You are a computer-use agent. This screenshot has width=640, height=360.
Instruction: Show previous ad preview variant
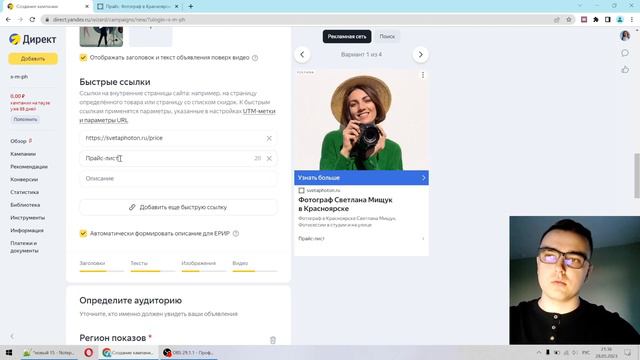click(x=302, y=54)
